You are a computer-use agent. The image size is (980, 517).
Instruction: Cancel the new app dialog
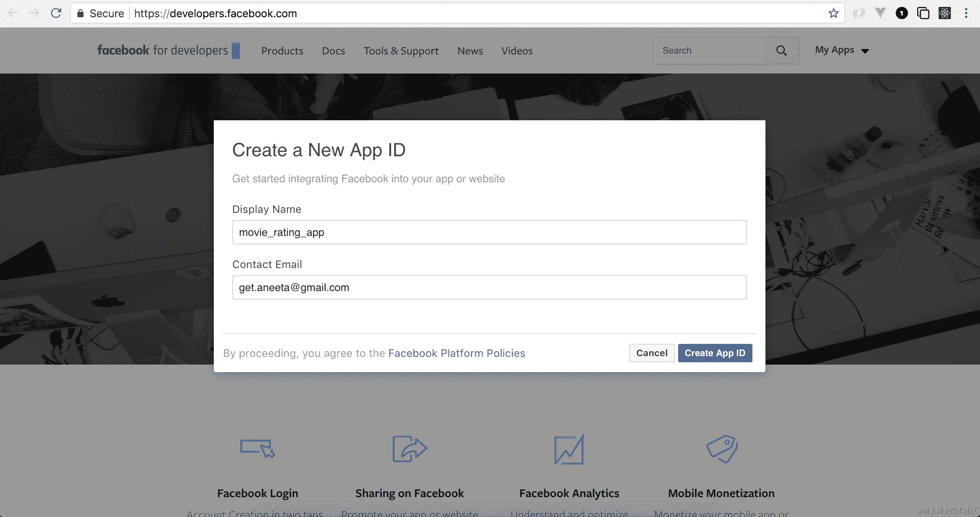pos(652,353)
